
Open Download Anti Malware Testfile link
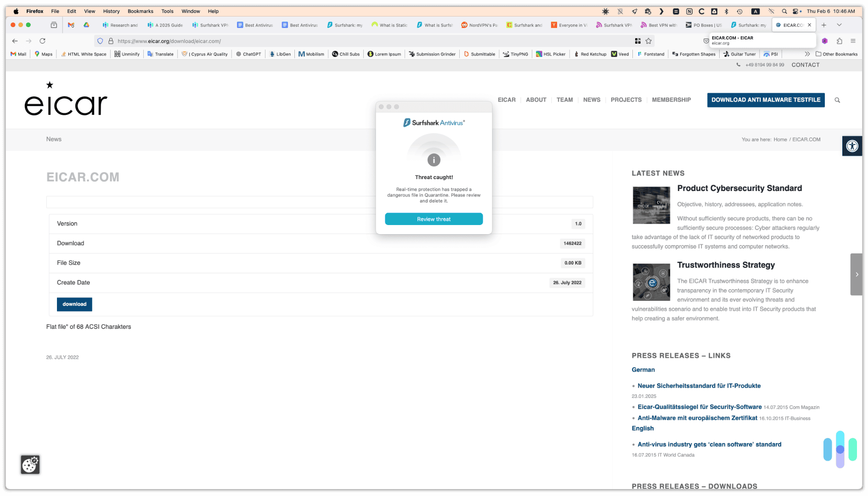pos(766,100)
